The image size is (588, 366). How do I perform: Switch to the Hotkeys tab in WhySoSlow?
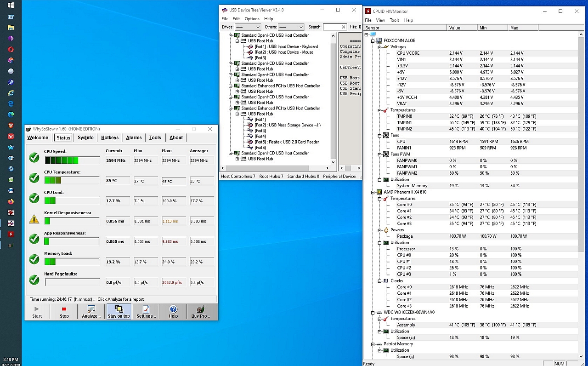pyautogui.click(x=110, y=137)
